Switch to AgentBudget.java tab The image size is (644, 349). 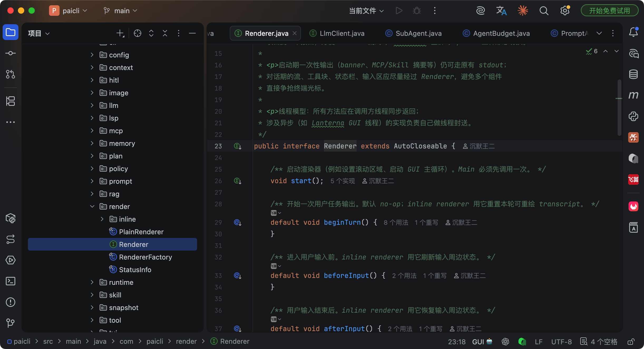(497, 33)
